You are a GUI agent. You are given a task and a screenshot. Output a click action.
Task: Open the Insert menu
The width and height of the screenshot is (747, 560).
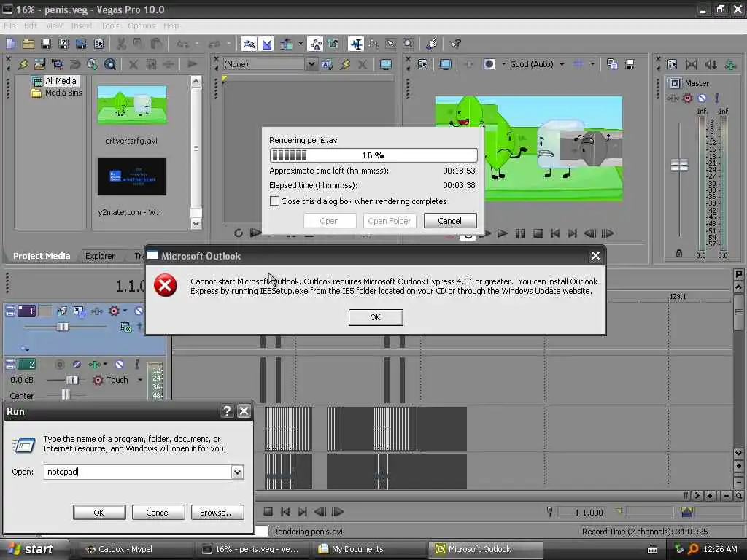click(82, 26)
